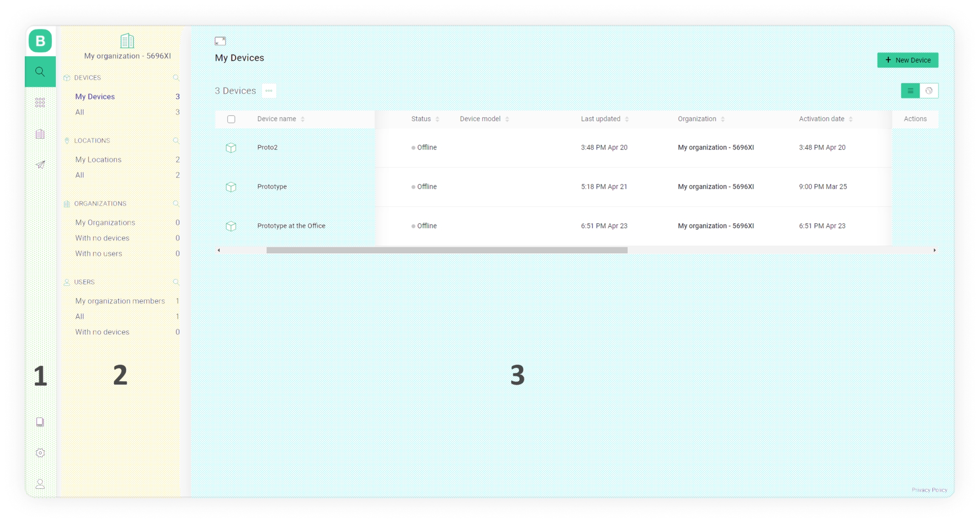Image resolution: width=980 pixels, height=523 pixels.
Task: Open the Privacy Policy link
Action: (x=929, y=490)
